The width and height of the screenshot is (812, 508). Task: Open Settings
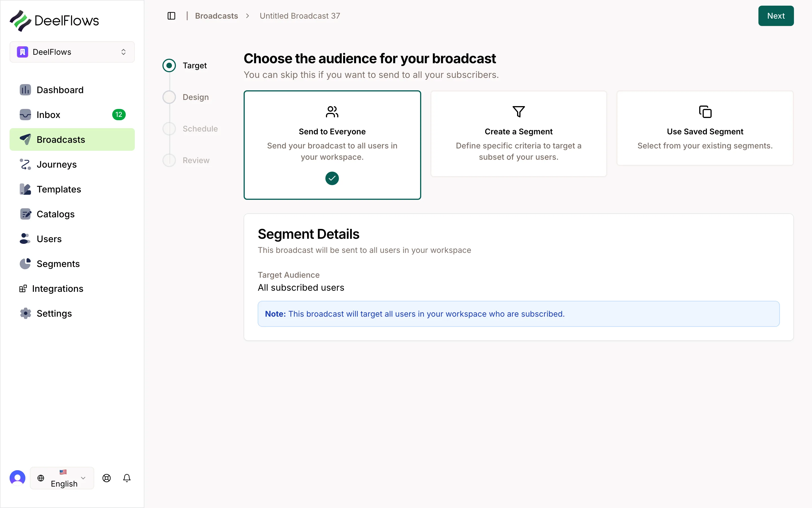coord(72,314)
